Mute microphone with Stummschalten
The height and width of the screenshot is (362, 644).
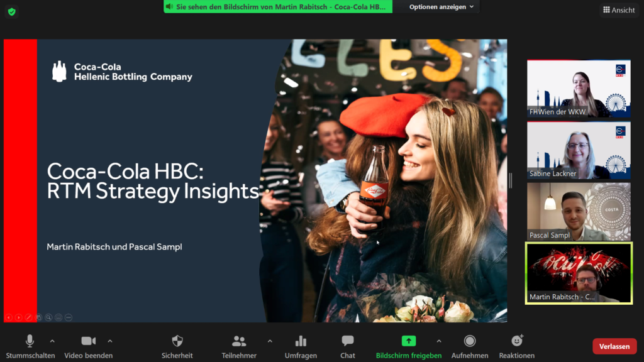coord(30,347)
